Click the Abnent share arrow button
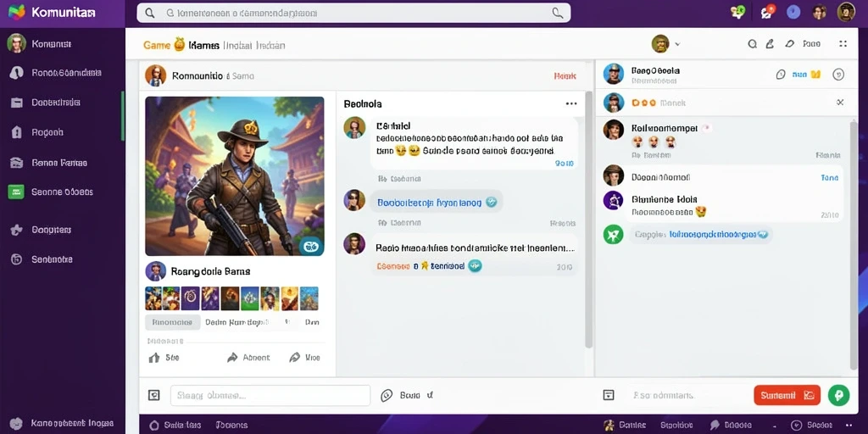Image resolution: width=868 pixels, height=434 pixels. [248, 358]
